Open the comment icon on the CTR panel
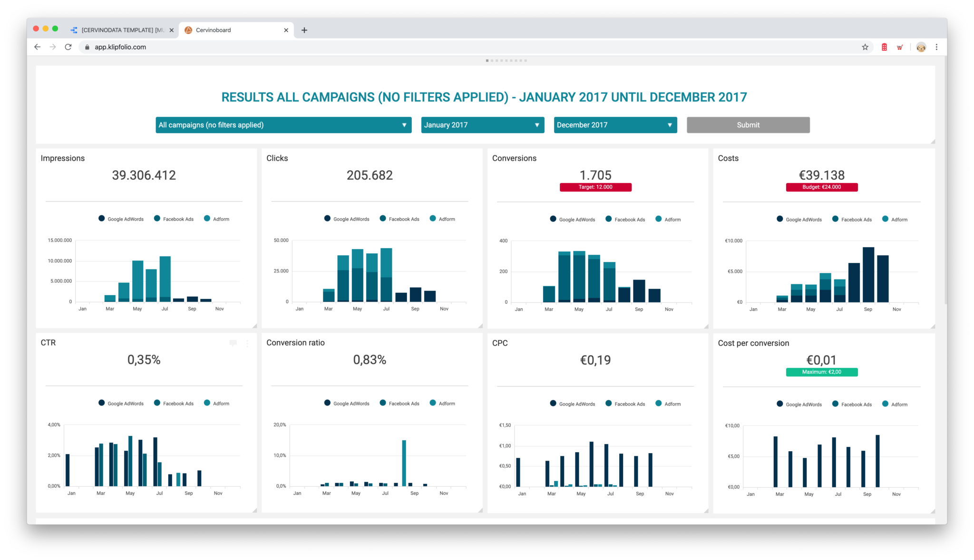This screenshot has height=560, width=974. click(233, 343)
